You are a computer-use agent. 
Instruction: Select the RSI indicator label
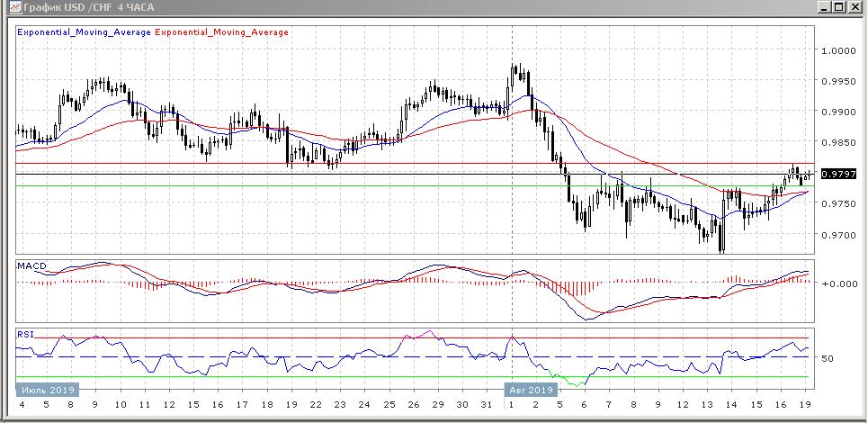[24, 333]
